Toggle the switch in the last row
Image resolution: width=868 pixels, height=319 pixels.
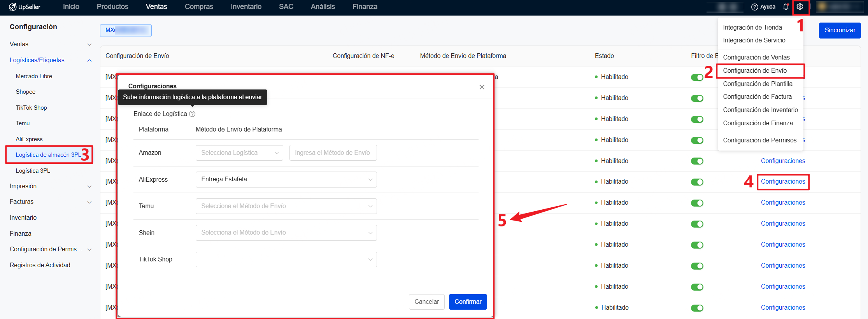pyautogui.click(x=697, y=308)
